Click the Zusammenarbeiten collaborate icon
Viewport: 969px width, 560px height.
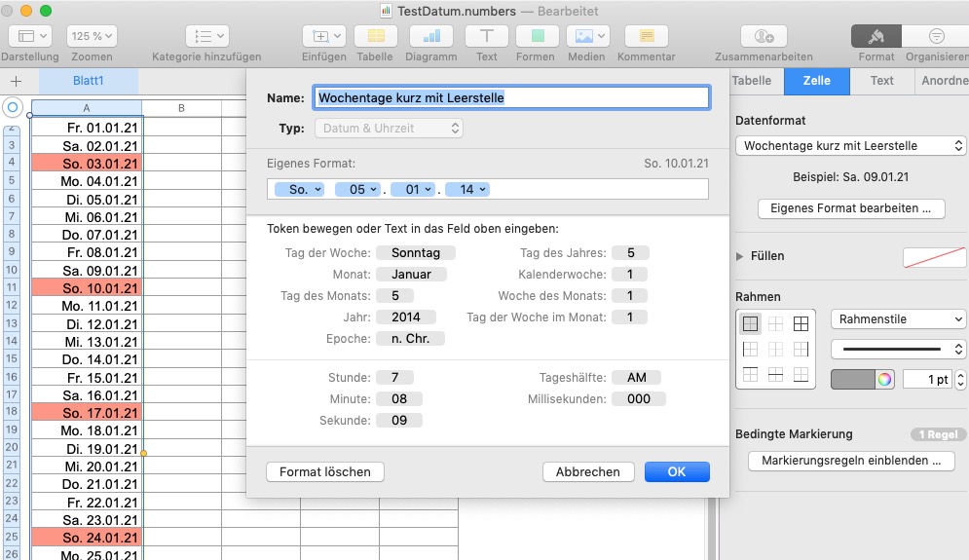click(x=764, y=36)
